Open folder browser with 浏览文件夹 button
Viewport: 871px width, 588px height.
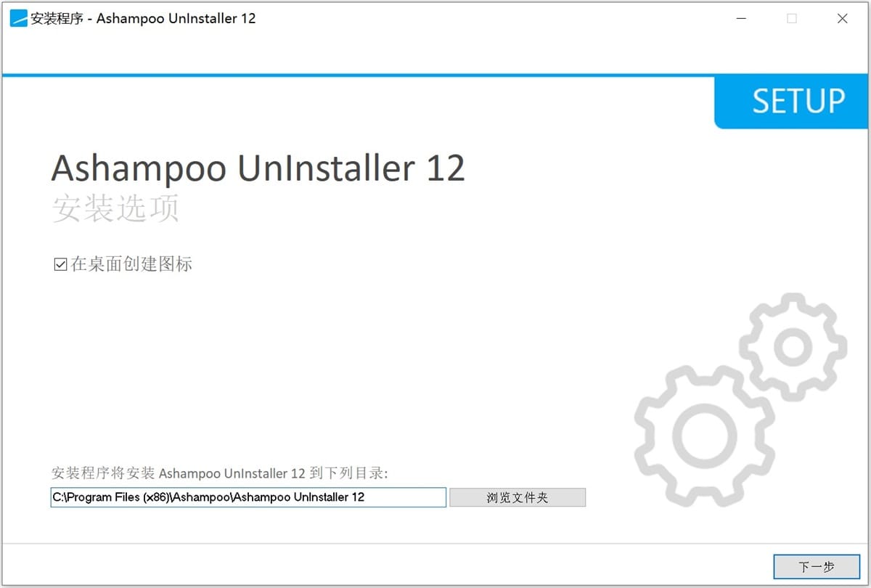518,497
